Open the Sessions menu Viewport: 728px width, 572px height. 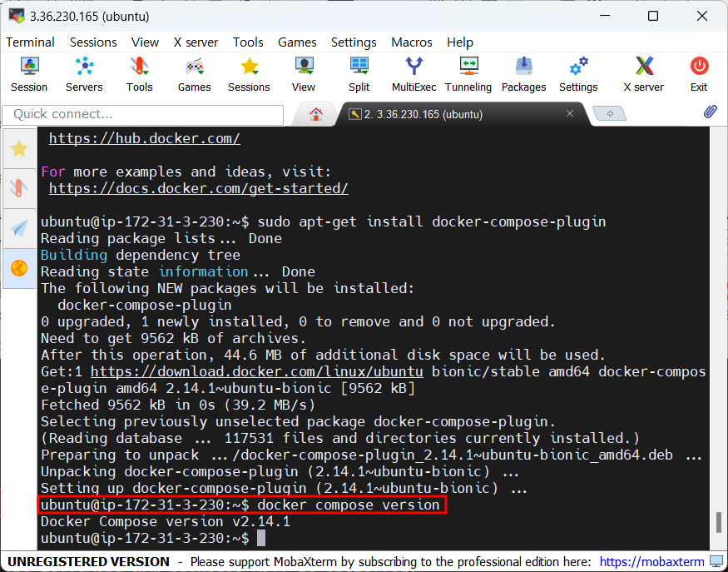point(93,42)
